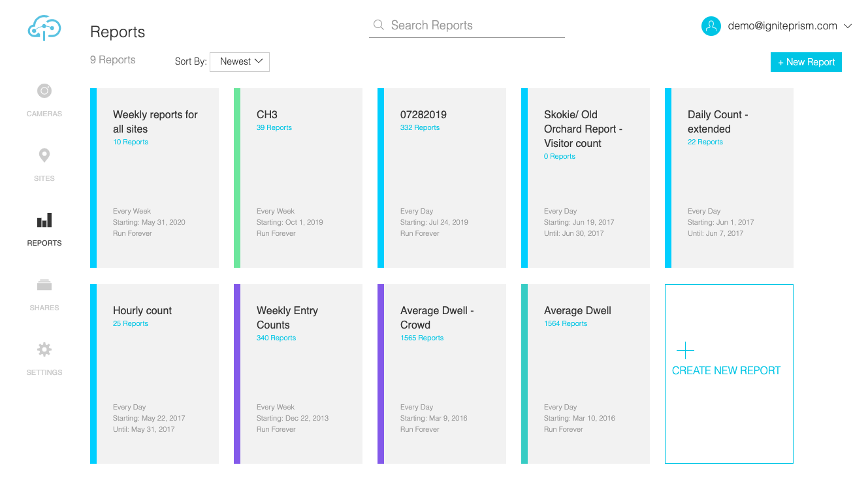Viewport: 868px width, 484px height.
Task: Click the 25 Reports link
Action: click(x=131, y=323)
